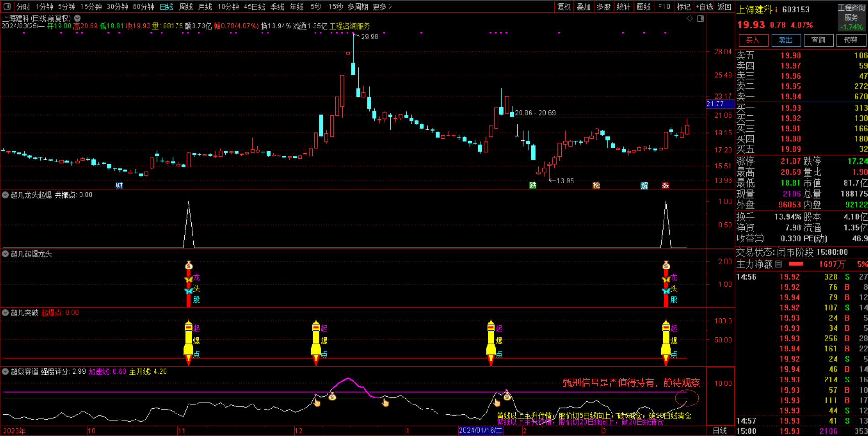Open F10 company info

click(664, 7)
